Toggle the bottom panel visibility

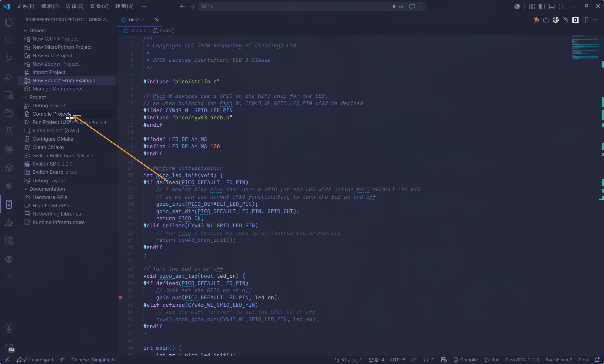coord(552,6)
